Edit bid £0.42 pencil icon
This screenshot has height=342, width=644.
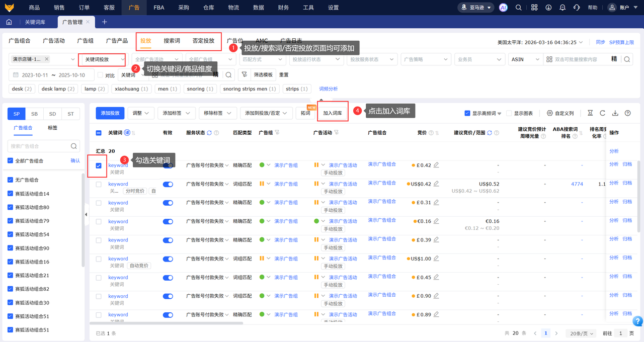pyautogui.click(x=436, y=165)
